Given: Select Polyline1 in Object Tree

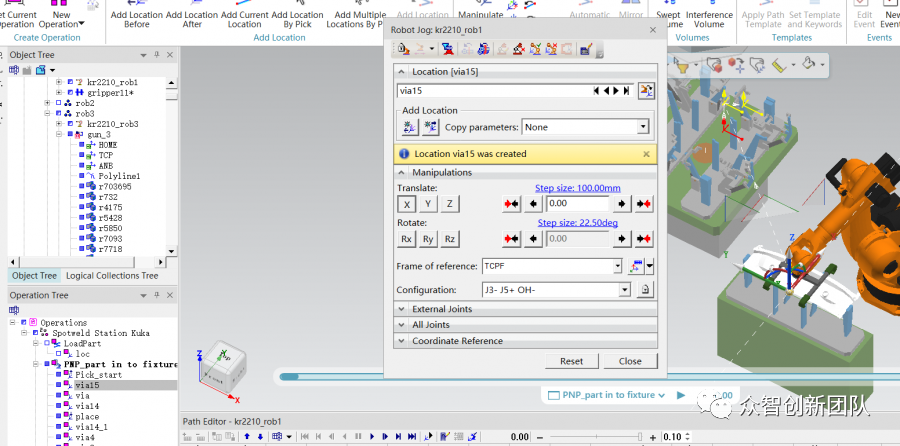Looking at the screenshot, I should click(119, 176).
